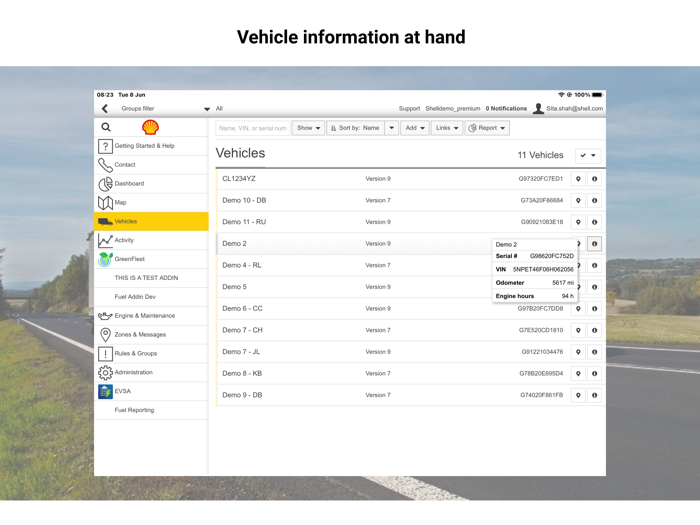Click the Odometer 5617 mi value
Image resolution: width=700 pixels, height=525 pixels.
tap(562, 283)
